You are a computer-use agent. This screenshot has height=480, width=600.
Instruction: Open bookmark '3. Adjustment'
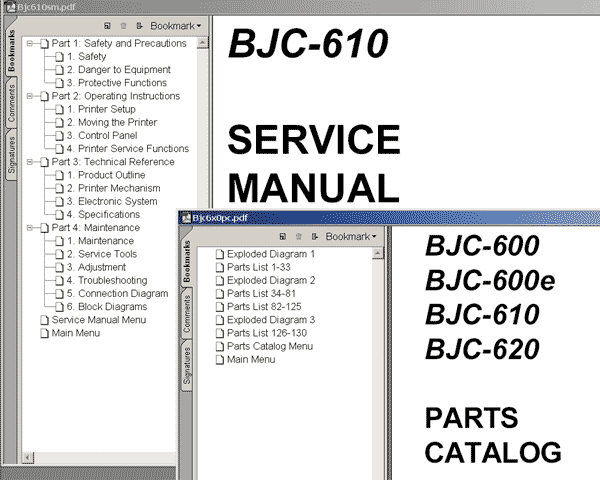96,267
